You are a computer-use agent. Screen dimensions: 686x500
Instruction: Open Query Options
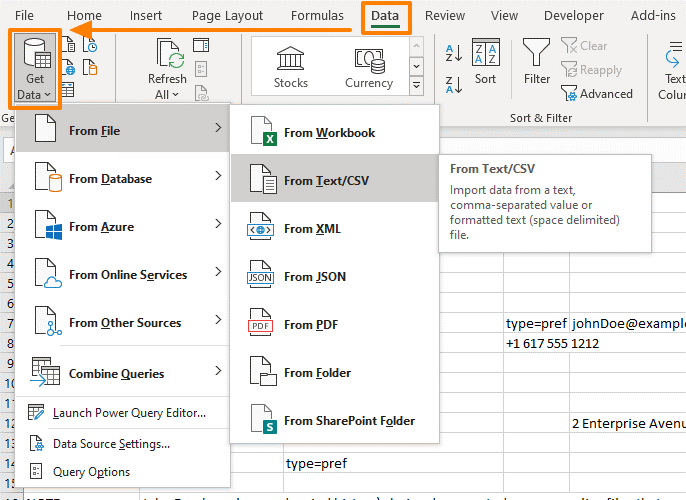coord(122,472)
